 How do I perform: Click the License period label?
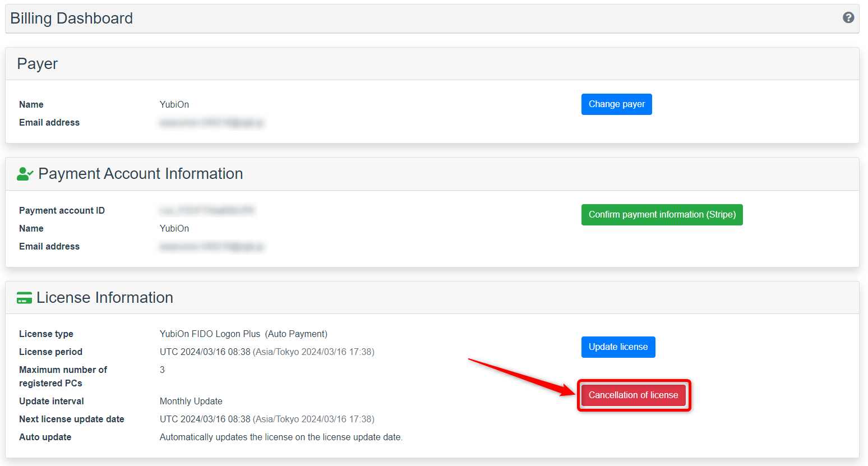coord(50,352)
